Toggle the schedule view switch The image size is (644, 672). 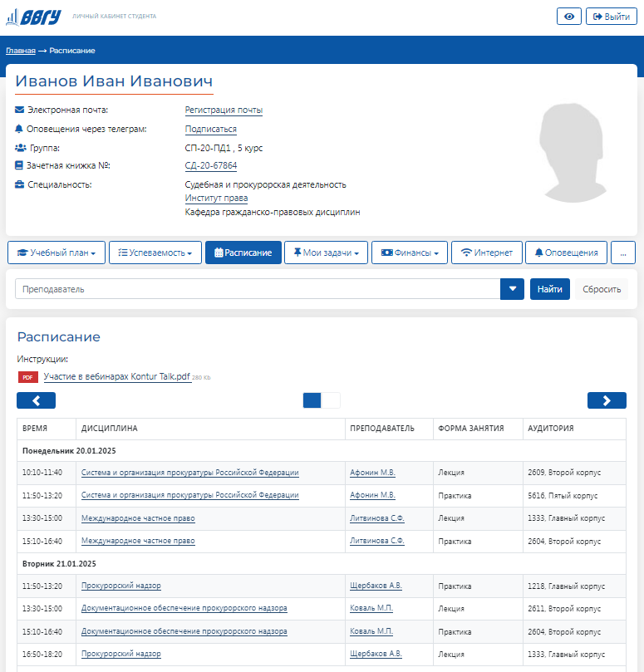[322, 400]
